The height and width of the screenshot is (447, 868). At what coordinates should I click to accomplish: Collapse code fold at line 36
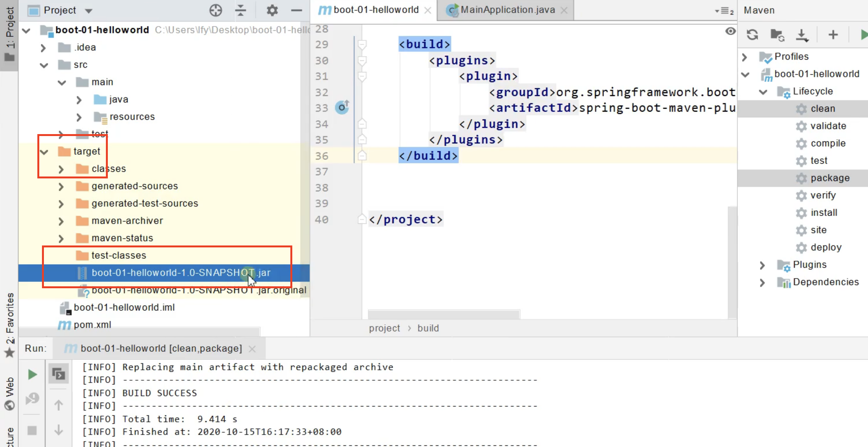pyautogui.click(x=362, y=156)
